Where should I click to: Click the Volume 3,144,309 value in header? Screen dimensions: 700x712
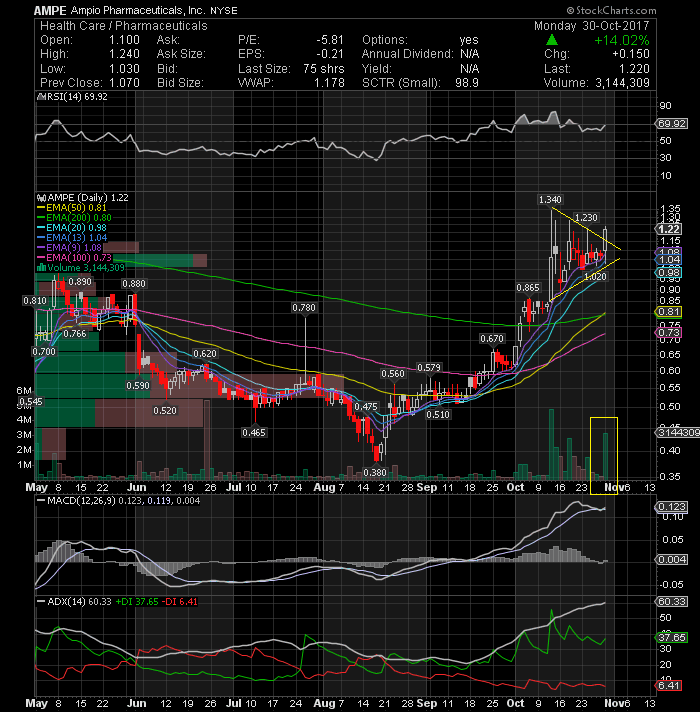tap(622, 83)
